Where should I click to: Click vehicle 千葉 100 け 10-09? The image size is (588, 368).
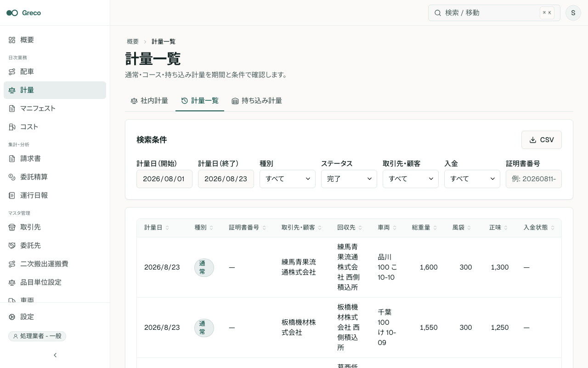pyautogui.click(x=387, y=328)
